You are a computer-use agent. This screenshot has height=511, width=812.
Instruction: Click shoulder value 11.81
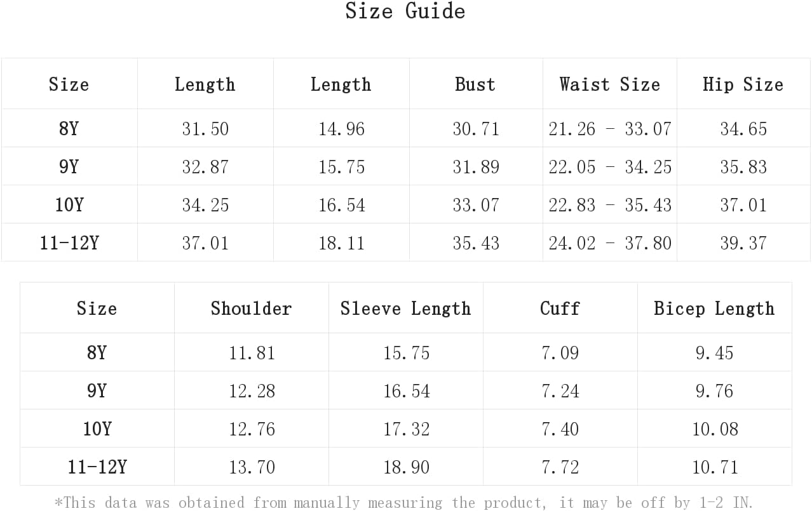point(252,352)
